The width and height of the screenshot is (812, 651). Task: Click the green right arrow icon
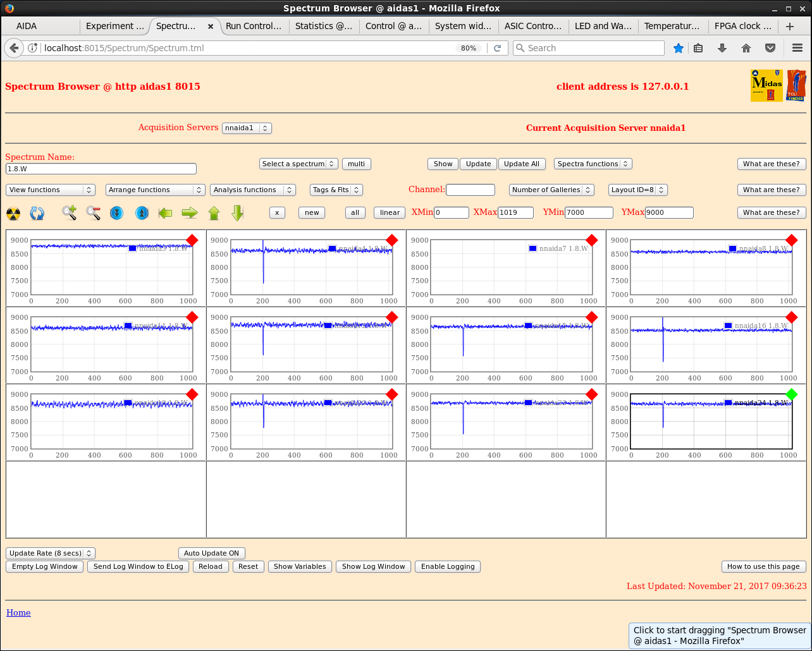190,213
